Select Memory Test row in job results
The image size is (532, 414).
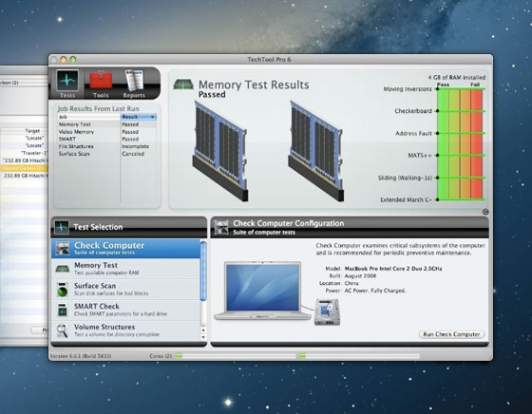point(106,124)
